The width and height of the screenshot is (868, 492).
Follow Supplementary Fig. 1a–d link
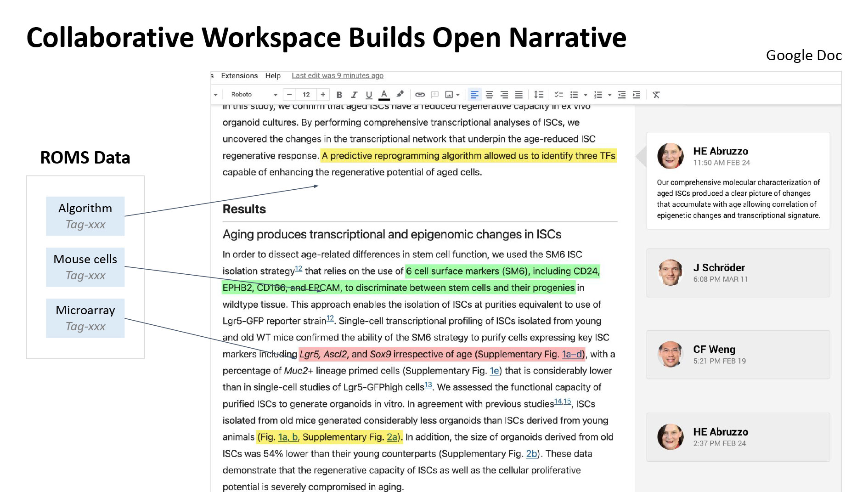tap(572, 354)
